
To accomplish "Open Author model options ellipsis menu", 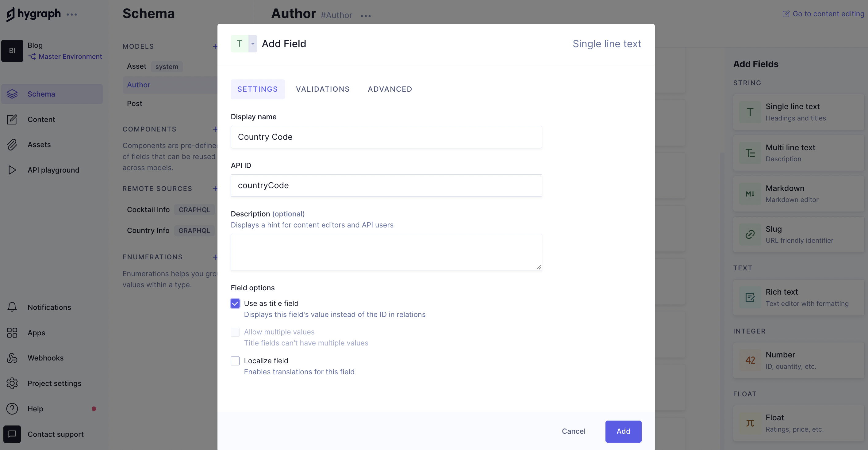I will (x=366, y=16).
